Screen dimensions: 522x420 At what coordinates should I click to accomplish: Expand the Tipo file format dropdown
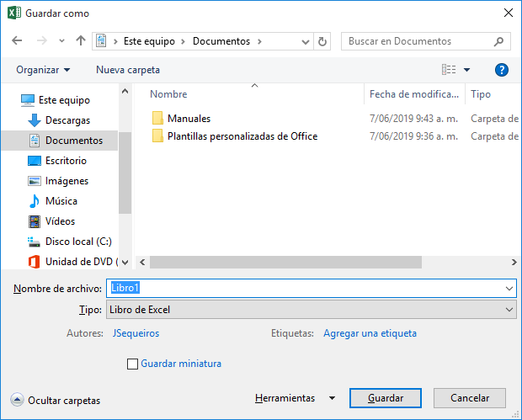click(509, 310)
